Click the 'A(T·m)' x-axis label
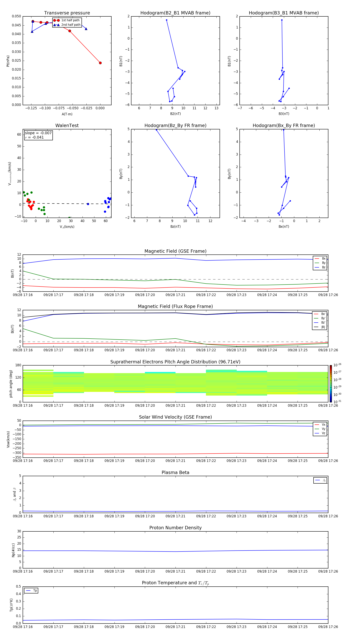The height and width of the screenshot is (644, 351). 67,114
